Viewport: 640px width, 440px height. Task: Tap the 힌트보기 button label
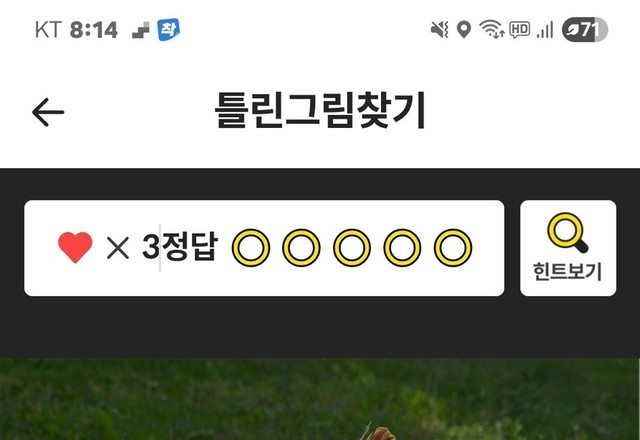pyautogui.click(x=567, y=271)
